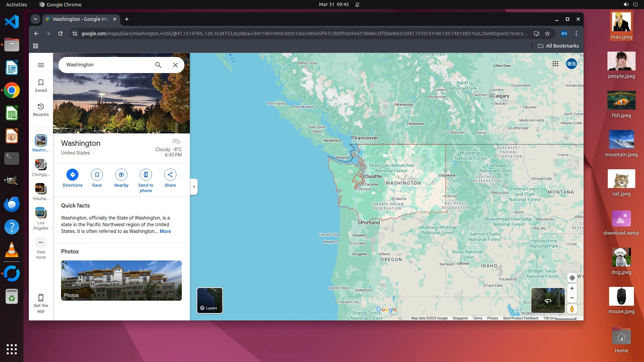644x362 pixels.
Task: Click the Send to phone icon
Action: tap(146, 175)
